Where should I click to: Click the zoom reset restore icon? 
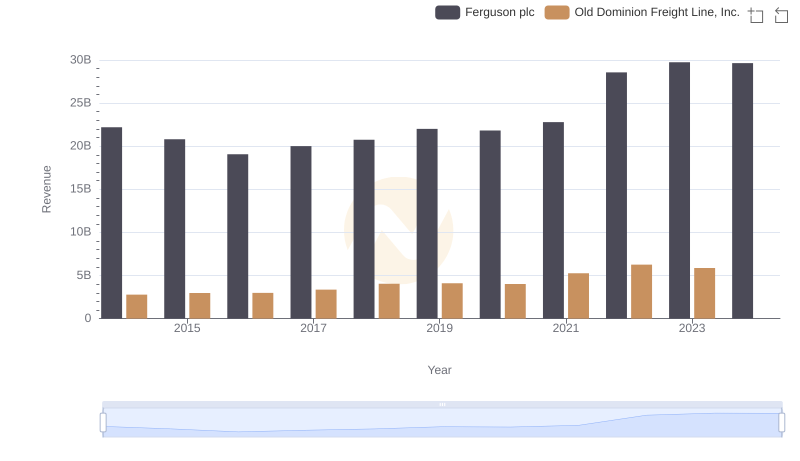point(781,15)
